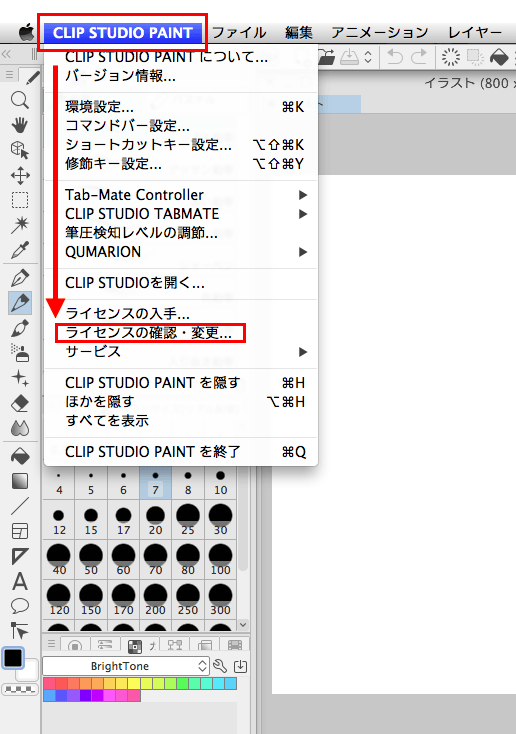516x734 pixels.
Task: Expand the サービス submenu
Action: [181, 352]
